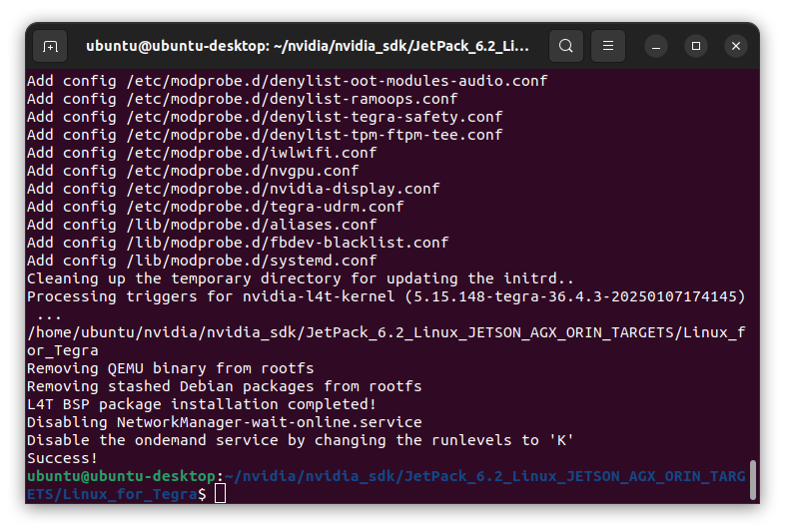This screenshot has width=785, height=532.
Task: Click 'Cleaning up the temporary directory' line
Action: point(301,278)
